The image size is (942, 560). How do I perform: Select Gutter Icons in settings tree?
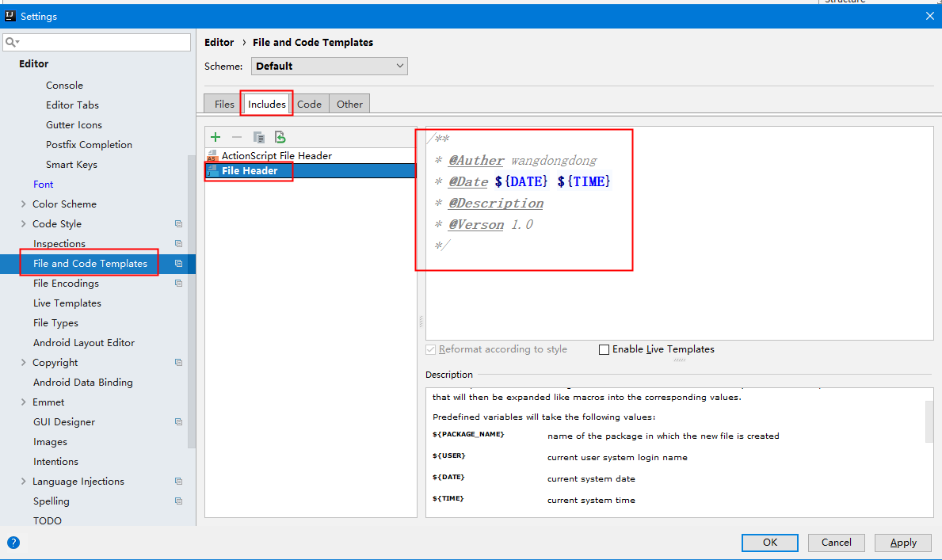coord(74,125)
